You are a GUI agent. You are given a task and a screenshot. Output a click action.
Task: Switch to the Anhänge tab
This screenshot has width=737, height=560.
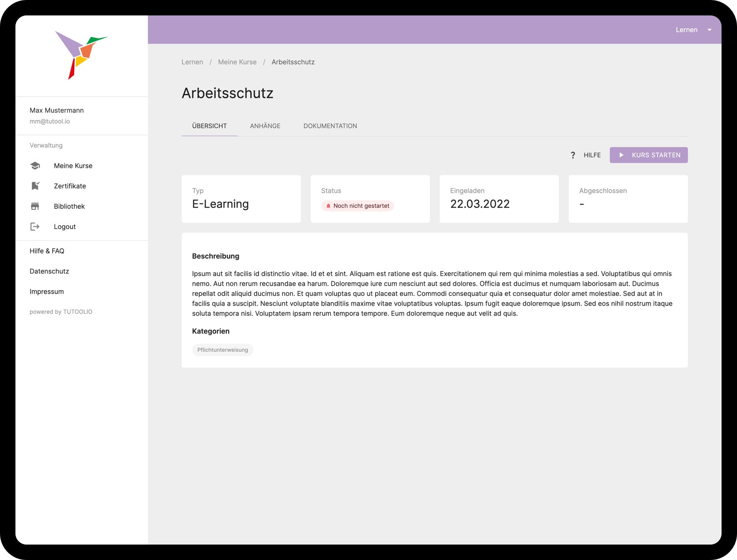pos(265,126)
